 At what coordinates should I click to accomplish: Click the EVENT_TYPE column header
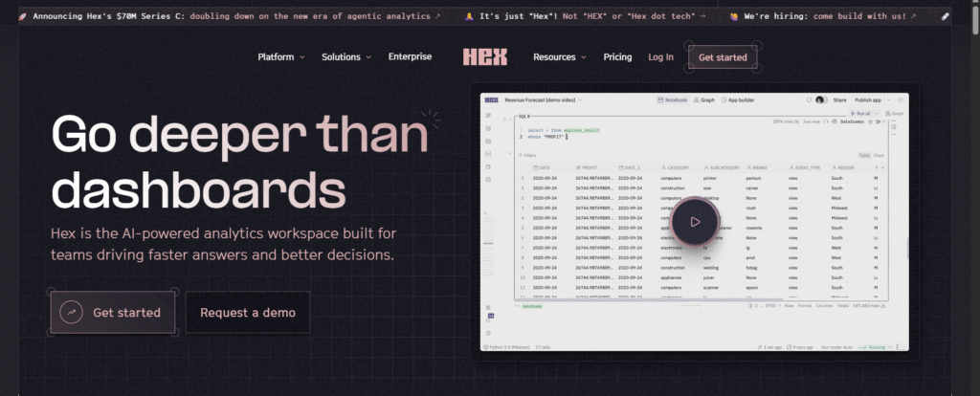(x=807, y=168)
